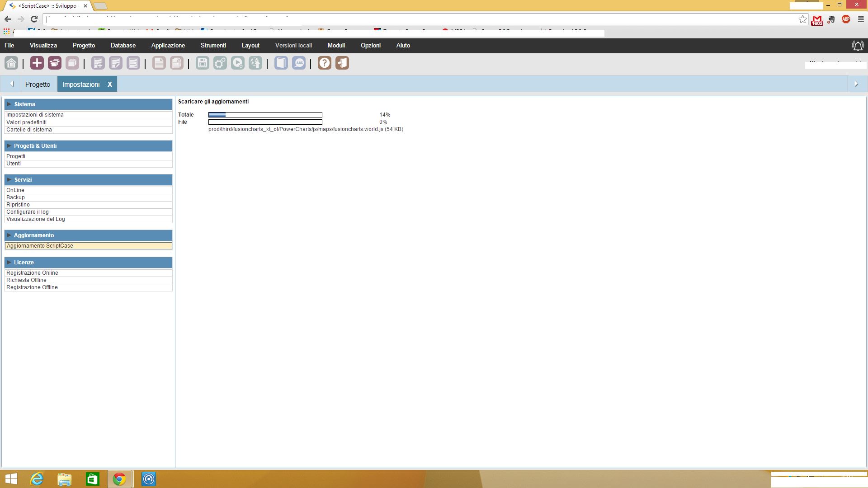This screenshot has height=488, width=868.
Task: Open the Database menu
Action: click(123, 45)
